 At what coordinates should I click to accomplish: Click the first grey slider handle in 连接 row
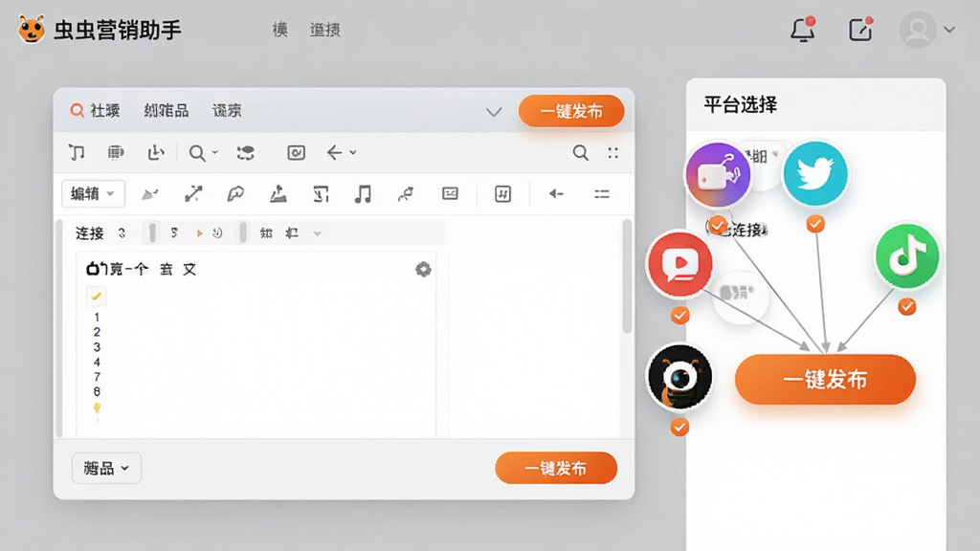tap(152, 233)
